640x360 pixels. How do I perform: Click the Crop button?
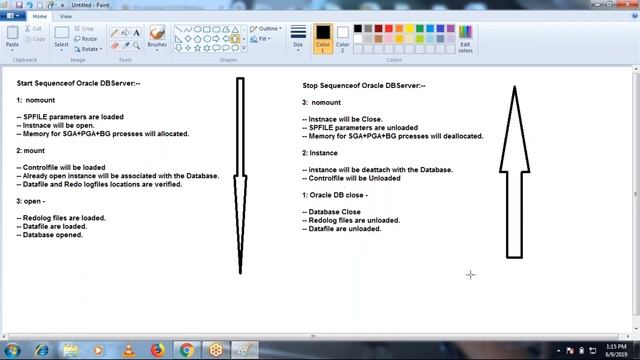click(84, 29)
